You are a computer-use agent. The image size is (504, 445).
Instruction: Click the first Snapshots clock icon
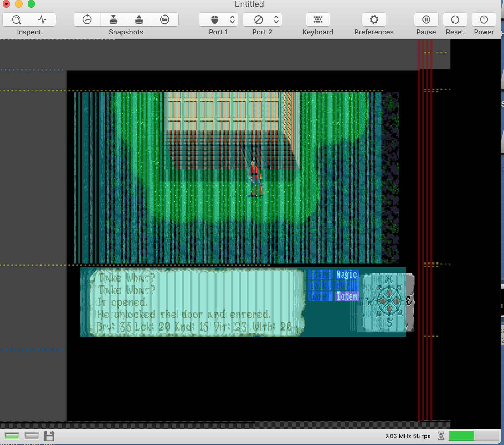[x=87, y=20]
